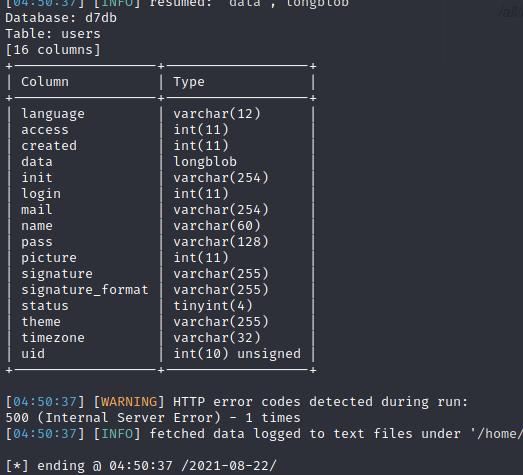The width and height of the screenshot is (523, 475).
Task: Click the 'tinyint(4)' type value
Action: click(x=213, y=306)
